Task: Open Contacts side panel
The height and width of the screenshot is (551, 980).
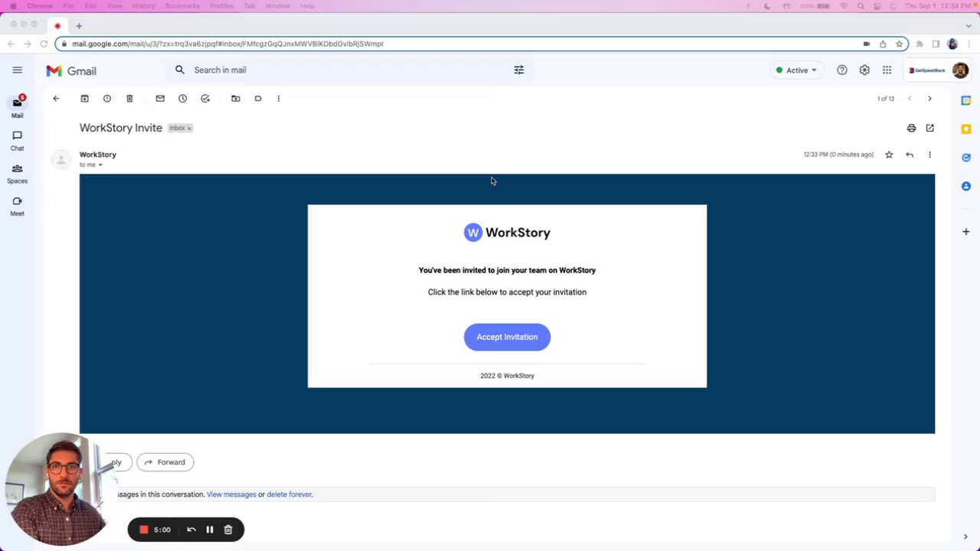Action: [966, 186]
